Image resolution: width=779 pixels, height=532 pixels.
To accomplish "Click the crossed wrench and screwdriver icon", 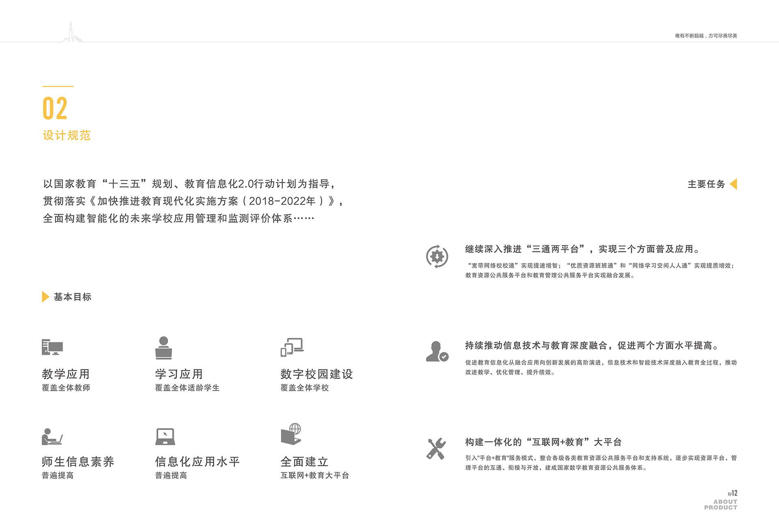I will [x=436, y=448].
